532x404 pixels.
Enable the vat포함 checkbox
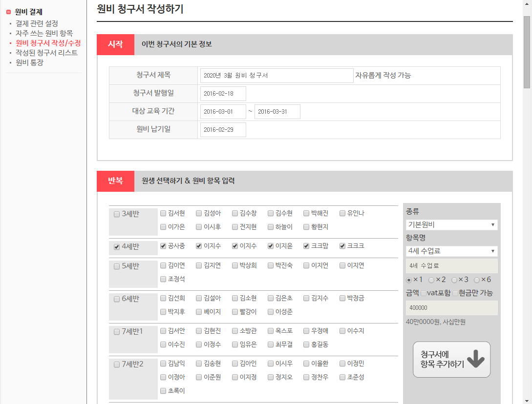coord(424,293)
